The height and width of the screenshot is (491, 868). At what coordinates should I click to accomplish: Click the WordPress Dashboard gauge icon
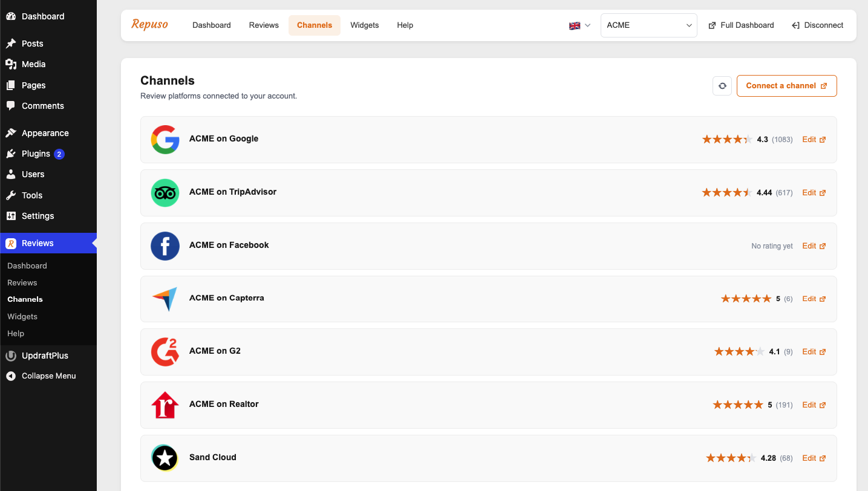tap(11, 16)
